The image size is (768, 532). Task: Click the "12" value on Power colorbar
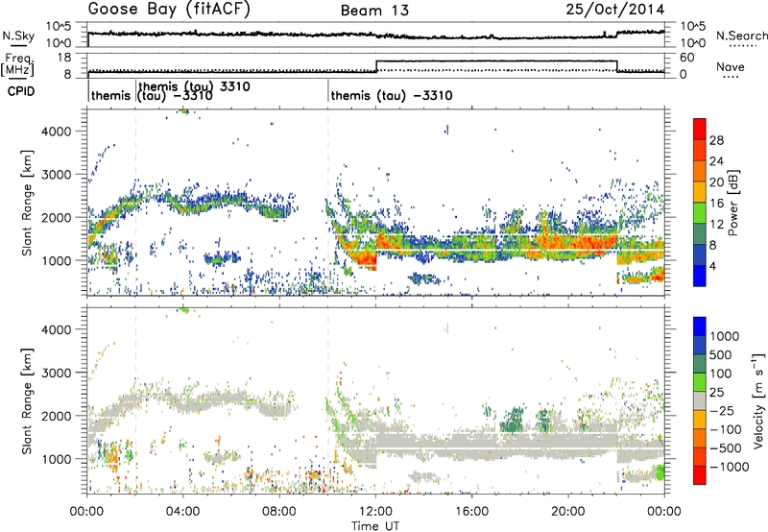[716, 225]
